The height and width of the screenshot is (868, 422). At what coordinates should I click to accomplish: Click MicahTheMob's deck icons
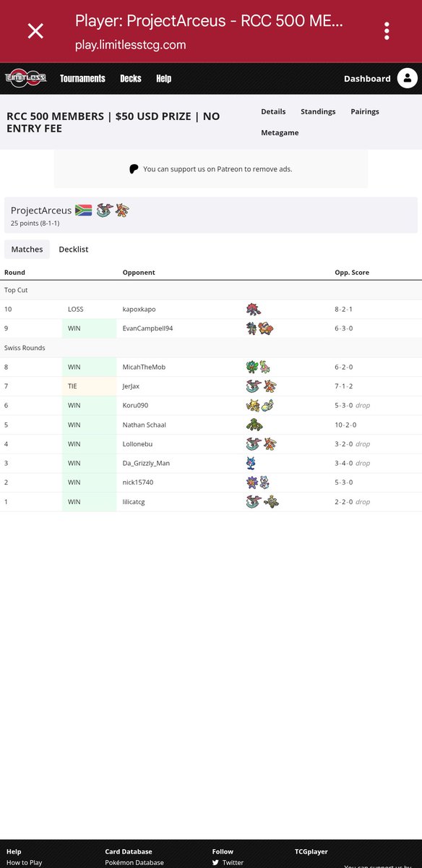258,367
